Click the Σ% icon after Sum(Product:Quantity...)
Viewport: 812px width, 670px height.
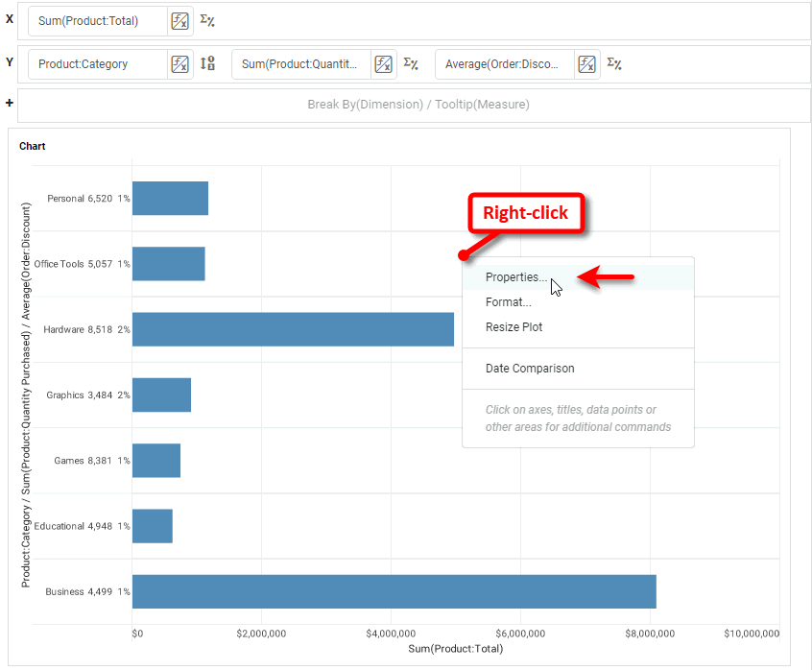(411, 62)
